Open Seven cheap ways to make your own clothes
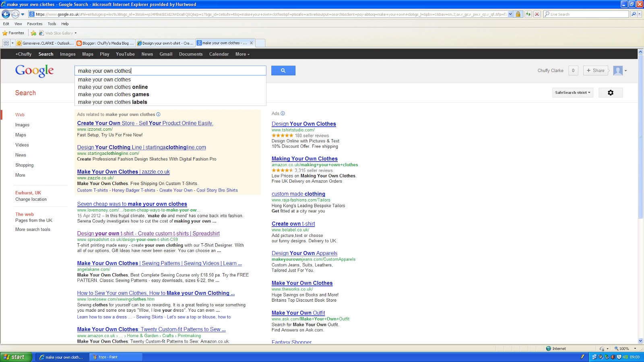This screenshot has height=362, width=644. (x=132, y=204)
